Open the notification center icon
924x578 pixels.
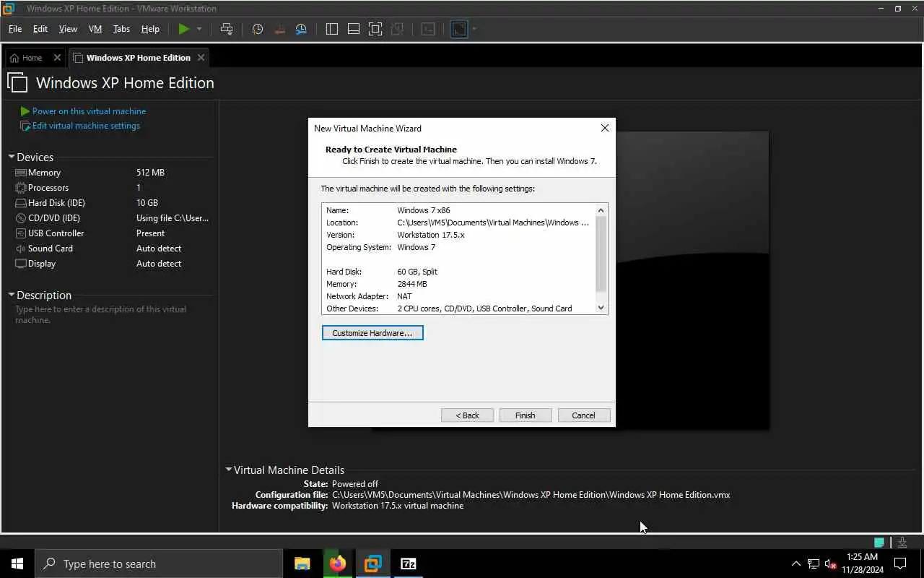coord(900,564)
